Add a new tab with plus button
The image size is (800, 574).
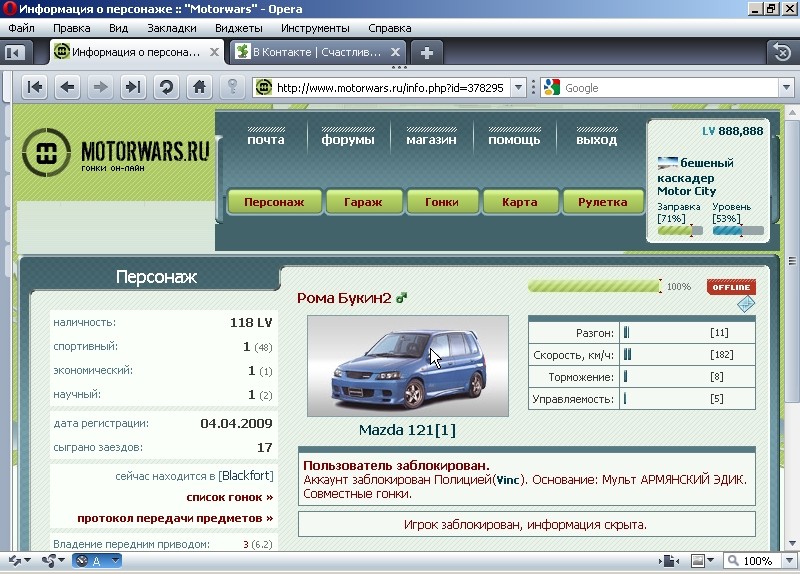point(427,53)
